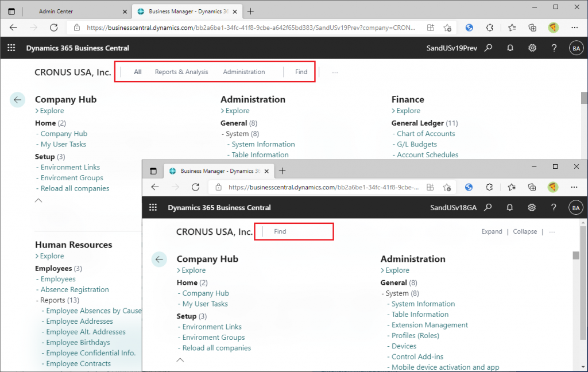588x372 pixels.
Task: Open the more options ellipsis in SandUSv18GA page
Action: coord(552,232)
